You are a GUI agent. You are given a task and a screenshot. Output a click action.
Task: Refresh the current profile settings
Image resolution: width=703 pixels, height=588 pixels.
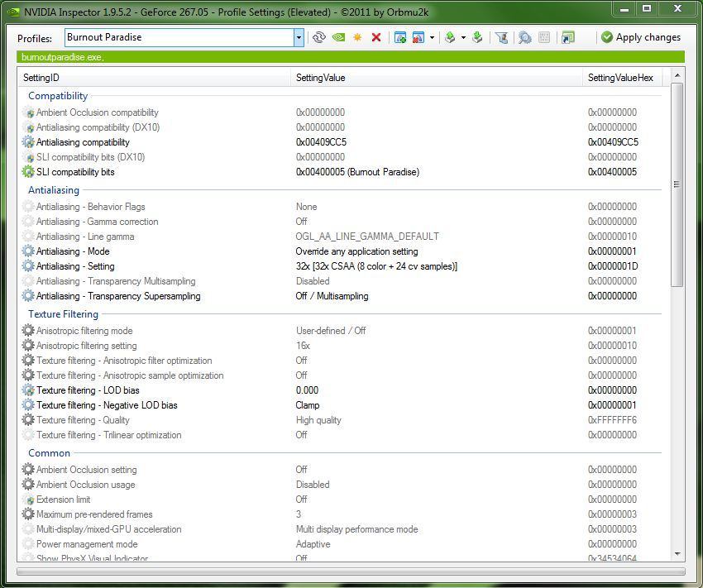coord(318,37)
